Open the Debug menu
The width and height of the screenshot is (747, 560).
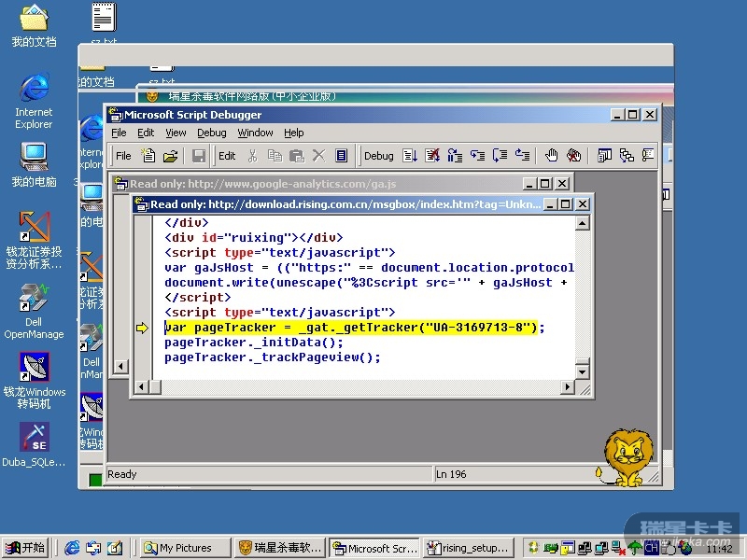click(x=212, y=133)
